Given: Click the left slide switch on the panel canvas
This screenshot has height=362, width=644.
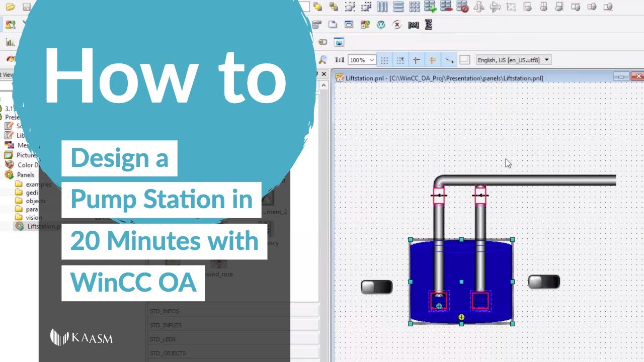Looking at the screenshot, I should pos(376,287).
